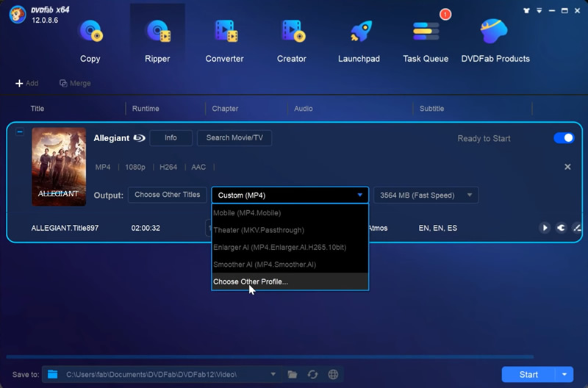Viewport: 588px width, 388px height.
Task: Click the Title column header
Action: click(37, 109)
